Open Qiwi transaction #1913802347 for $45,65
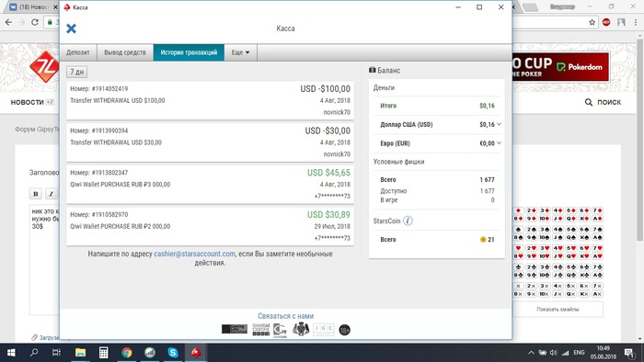Image resolution: width=644 pixels, height=362 pixels. (210, 185)
